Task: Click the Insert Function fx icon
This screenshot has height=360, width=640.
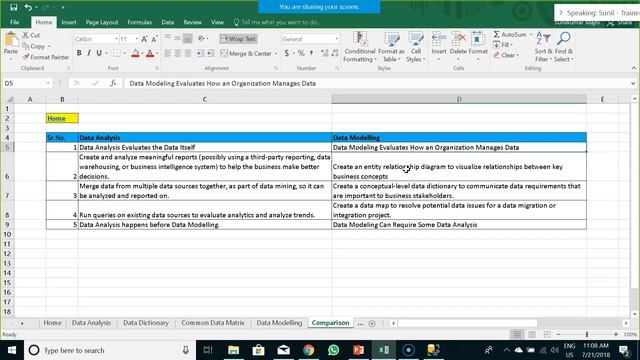Action: [x=113, y=83]
